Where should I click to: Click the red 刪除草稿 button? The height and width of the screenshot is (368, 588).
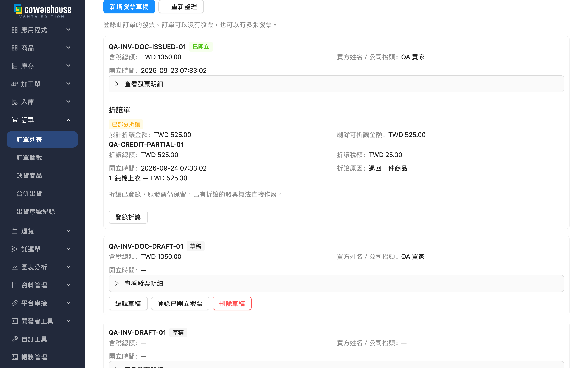point(232,304)
